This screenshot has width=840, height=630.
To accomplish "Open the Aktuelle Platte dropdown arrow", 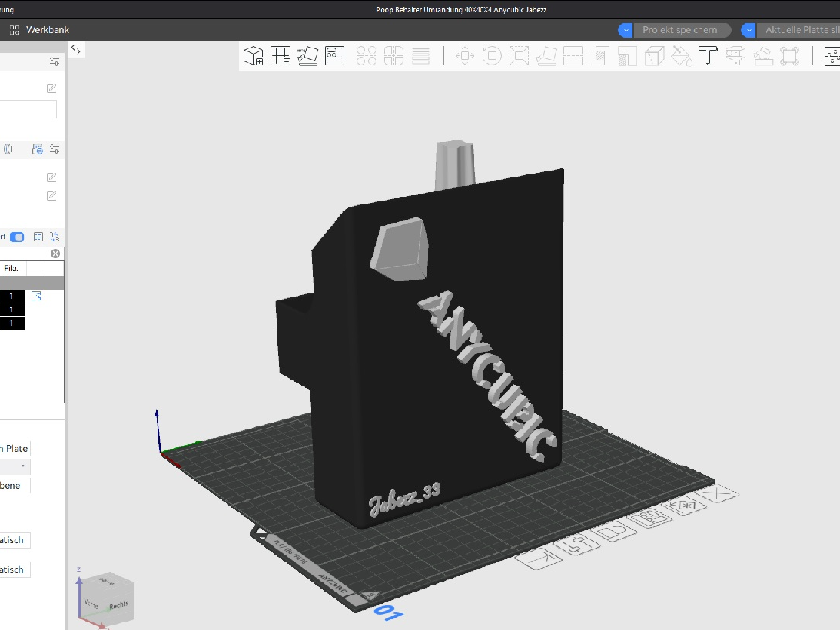I will point(749,30).
